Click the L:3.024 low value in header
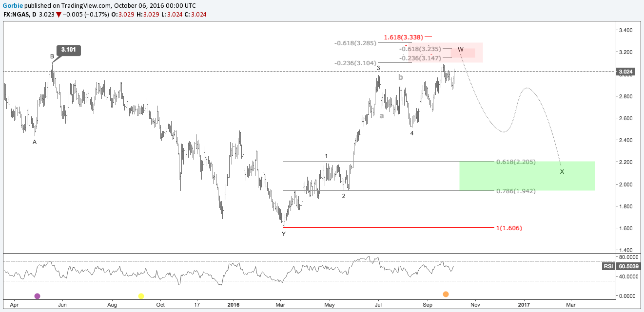Screen dimensions: 644x312 [x=172, y=15]
